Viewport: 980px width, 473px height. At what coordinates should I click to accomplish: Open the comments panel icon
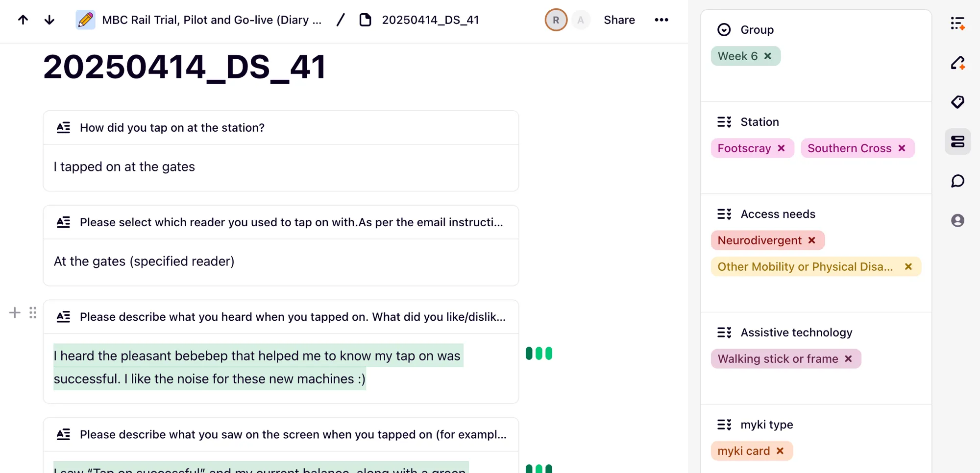pyautogui.click(x=958, y=181)
